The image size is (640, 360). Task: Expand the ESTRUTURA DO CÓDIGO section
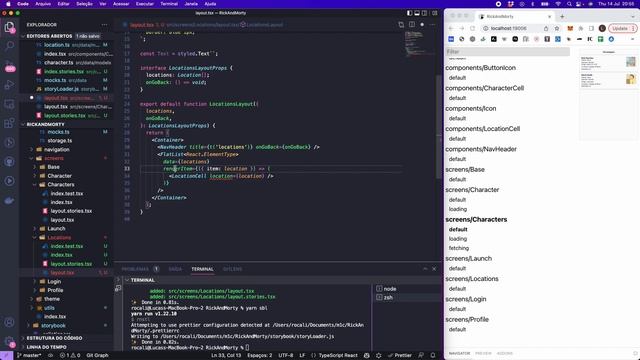54,338
